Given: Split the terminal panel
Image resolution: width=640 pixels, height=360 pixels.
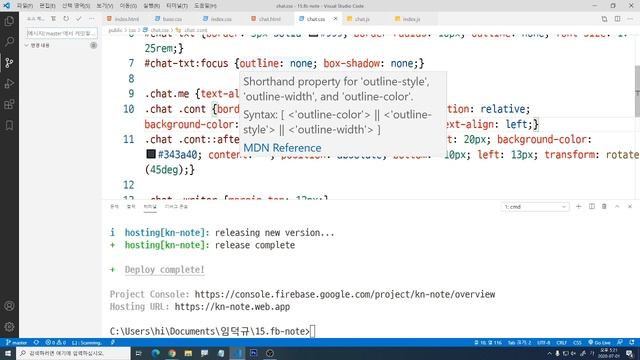Looking at the screenshot, I should (591, 207).
